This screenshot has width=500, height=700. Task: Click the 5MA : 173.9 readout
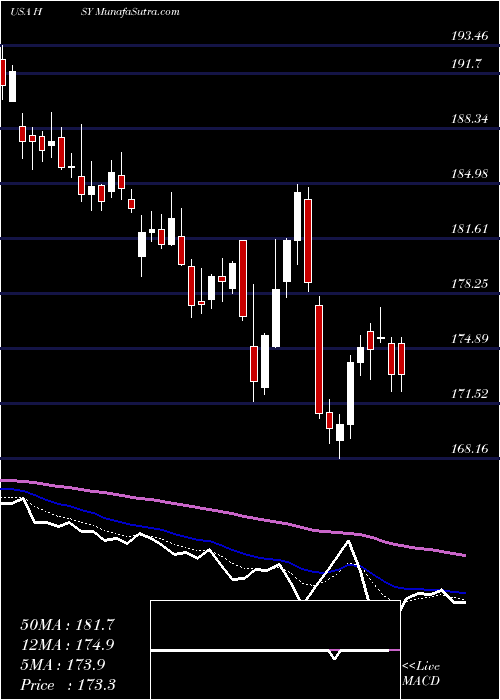62,665
